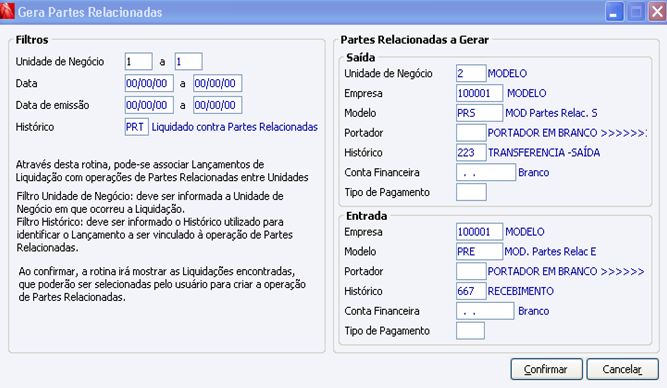Screen dimensions: 667x388
Task: Click the Confirmar button
Action: click(546, 369)
